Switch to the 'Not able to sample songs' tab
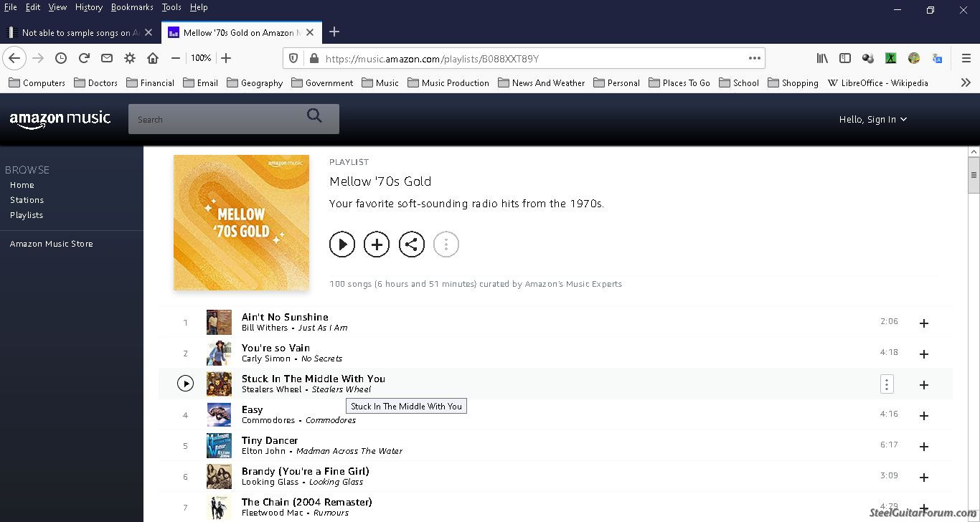 point(75,32)
